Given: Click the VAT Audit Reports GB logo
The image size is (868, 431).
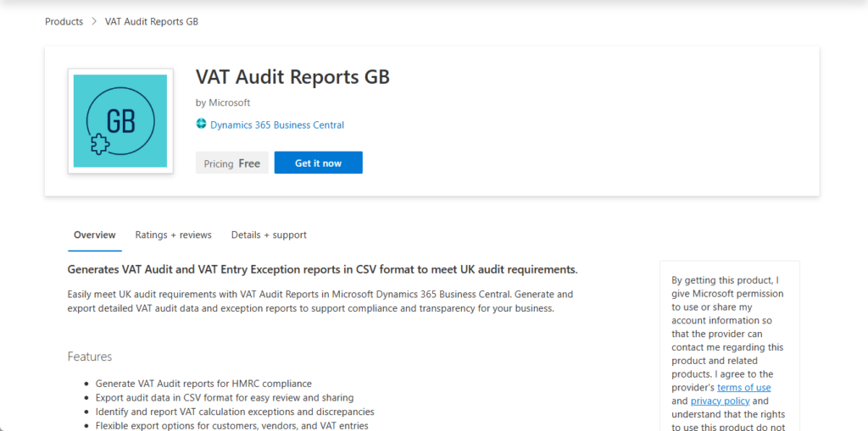Looking at the screenshot, I should coord(120,121).
